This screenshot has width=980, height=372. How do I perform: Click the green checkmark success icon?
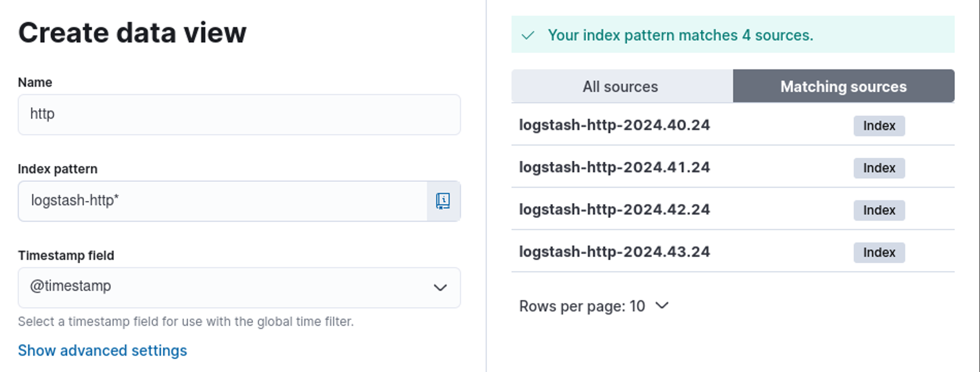(528, 35)
